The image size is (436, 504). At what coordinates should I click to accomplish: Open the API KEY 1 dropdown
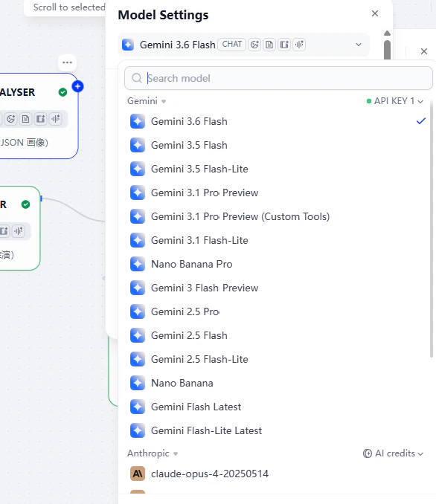point(395,101)
